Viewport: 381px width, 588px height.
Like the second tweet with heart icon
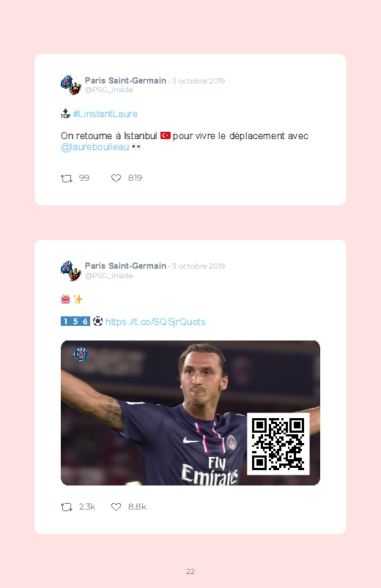click(x=116, y=507)
